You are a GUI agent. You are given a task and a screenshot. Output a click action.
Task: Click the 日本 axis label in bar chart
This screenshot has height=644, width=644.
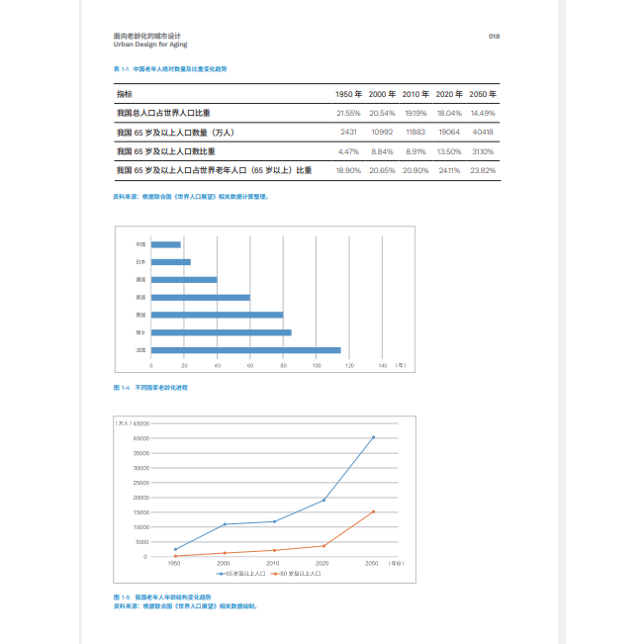click(x=140, y=262)
